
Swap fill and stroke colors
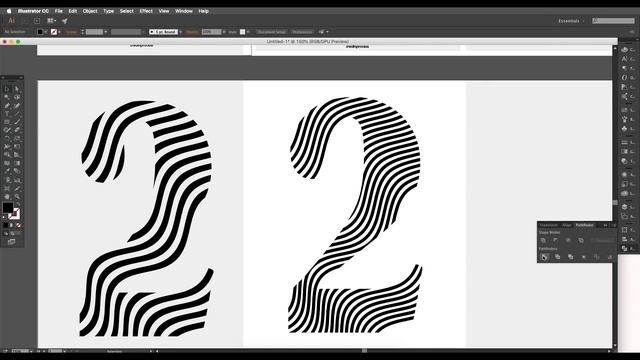[17, 203]
